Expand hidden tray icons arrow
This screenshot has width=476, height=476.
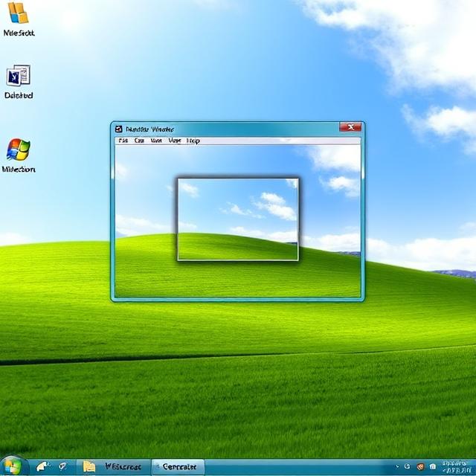[x=397, y=466]
